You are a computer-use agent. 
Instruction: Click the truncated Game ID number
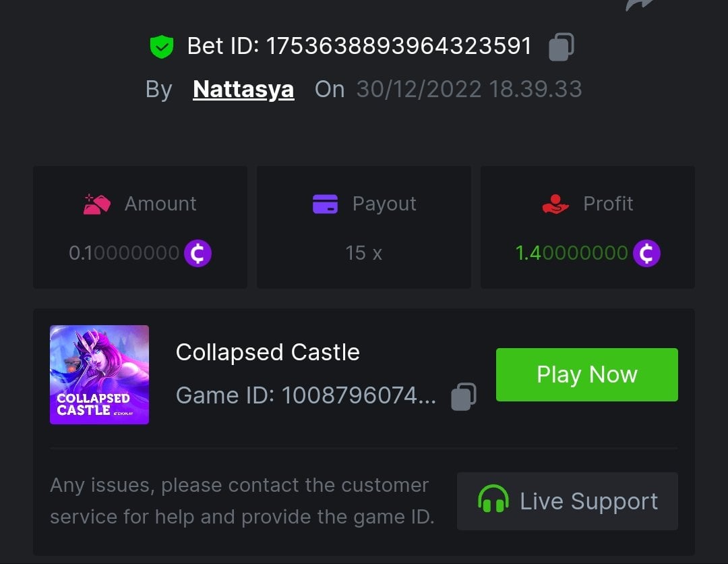(358, 396)
